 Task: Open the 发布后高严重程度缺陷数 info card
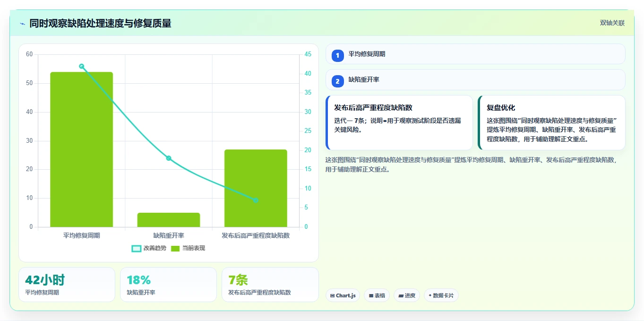[x=399, y=122]
